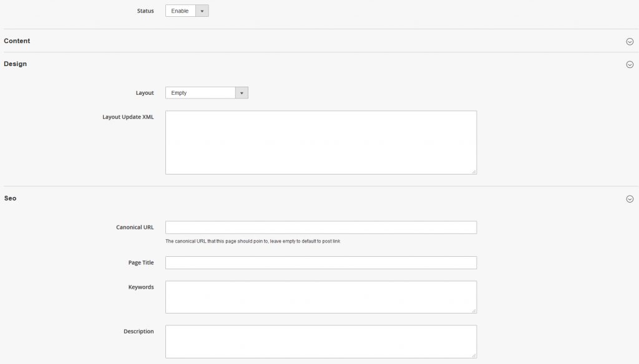The height and width of the screenshot is (364, 639).
Task: Click the Seo section header
Action: coord(10,198)
